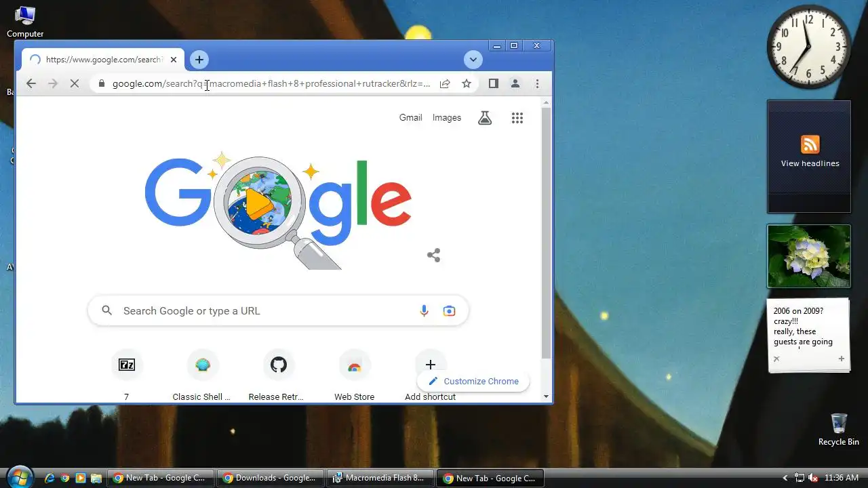The width and height of the screenshot is (868, 488).
Task: Switch to first New Tab - Google Chrome taskbar button
Action: 161,478
